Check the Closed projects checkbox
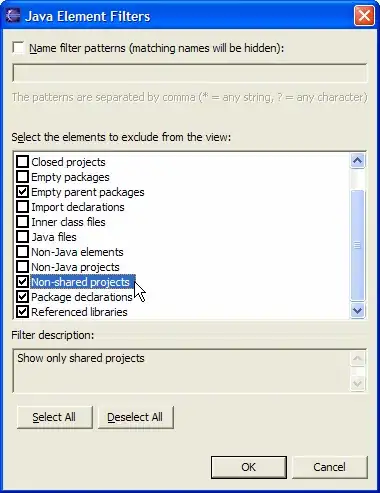 click(x=22, y=162)
